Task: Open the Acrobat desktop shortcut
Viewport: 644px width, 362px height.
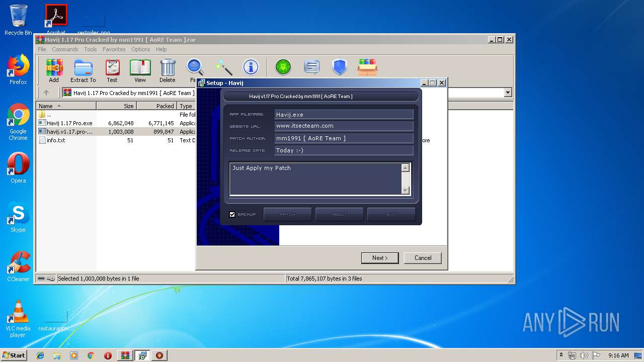Action: (x=56, y=19)
